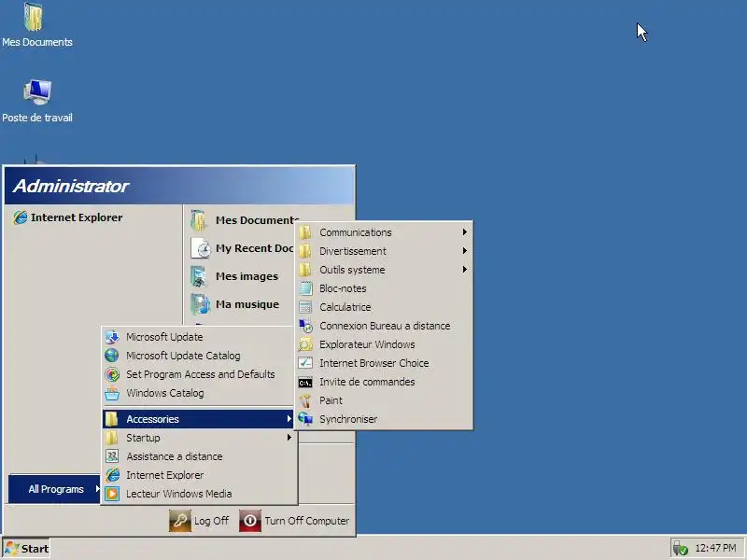Click the Paint text label
The height and width of the screenshot is (560, 747).
331,400
